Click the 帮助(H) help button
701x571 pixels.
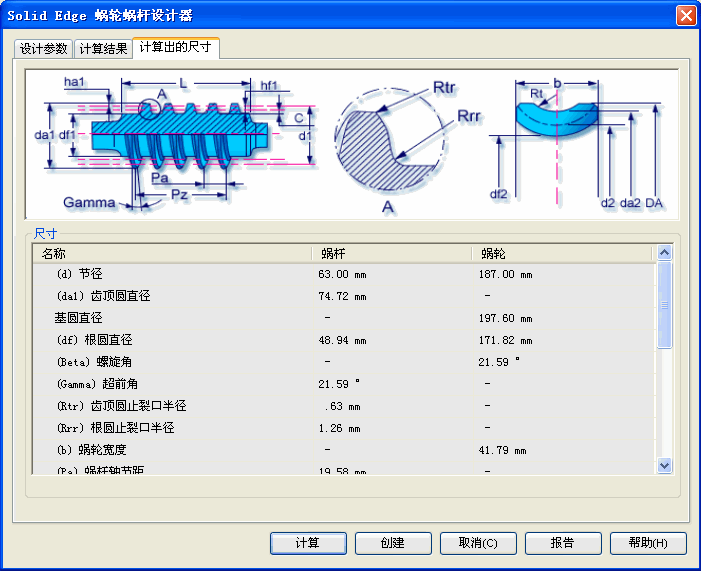tap(648, 543)
